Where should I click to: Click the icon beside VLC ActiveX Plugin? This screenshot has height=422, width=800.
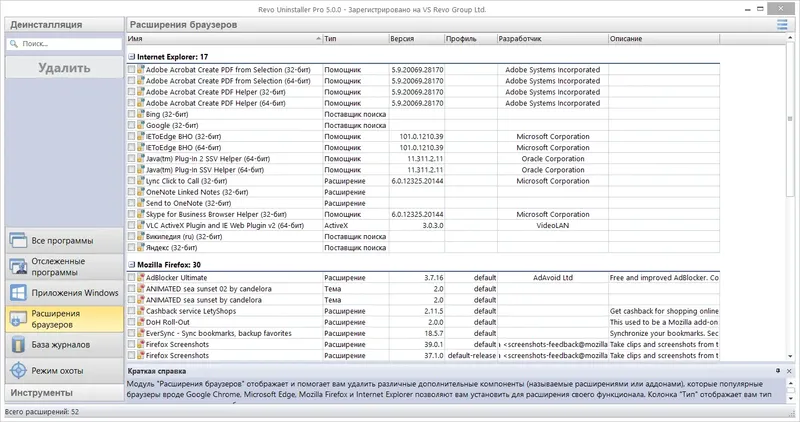[141, 225]
